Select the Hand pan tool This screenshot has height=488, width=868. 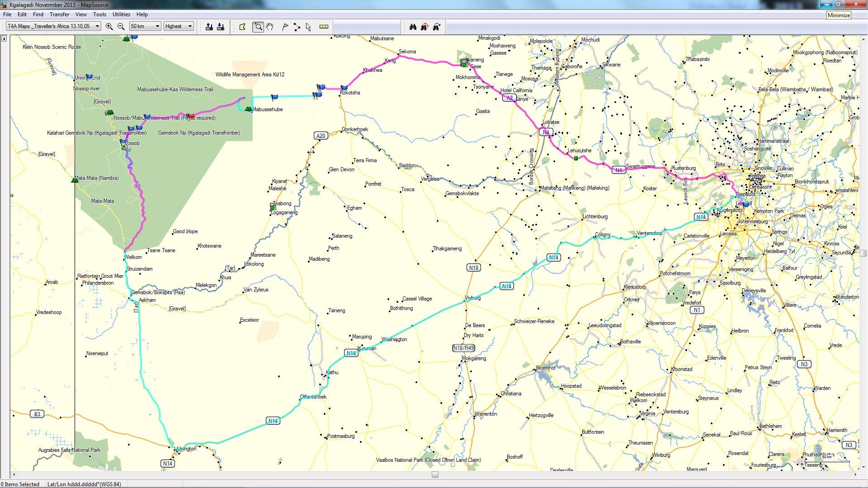270,27
